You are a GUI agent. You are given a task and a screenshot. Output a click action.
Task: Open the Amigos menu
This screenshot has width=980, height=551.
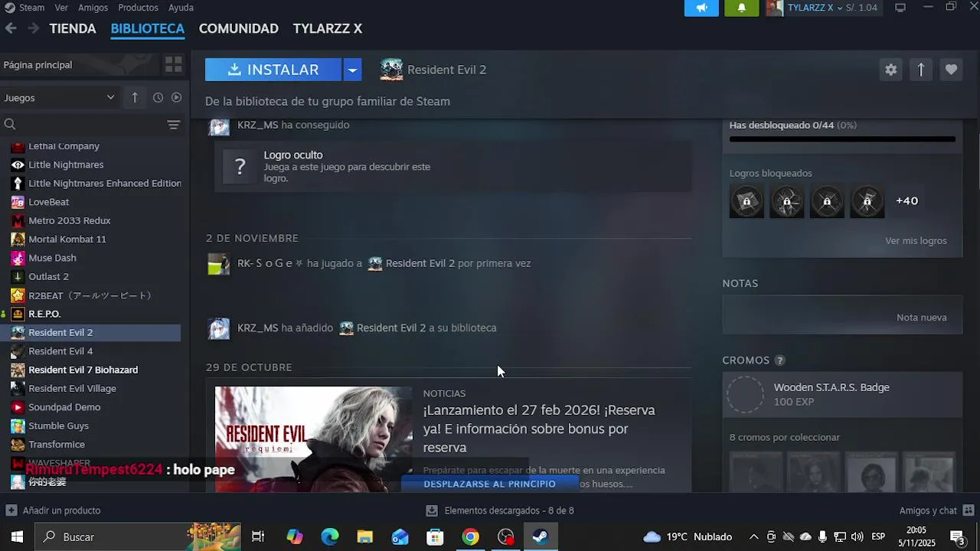93,8
